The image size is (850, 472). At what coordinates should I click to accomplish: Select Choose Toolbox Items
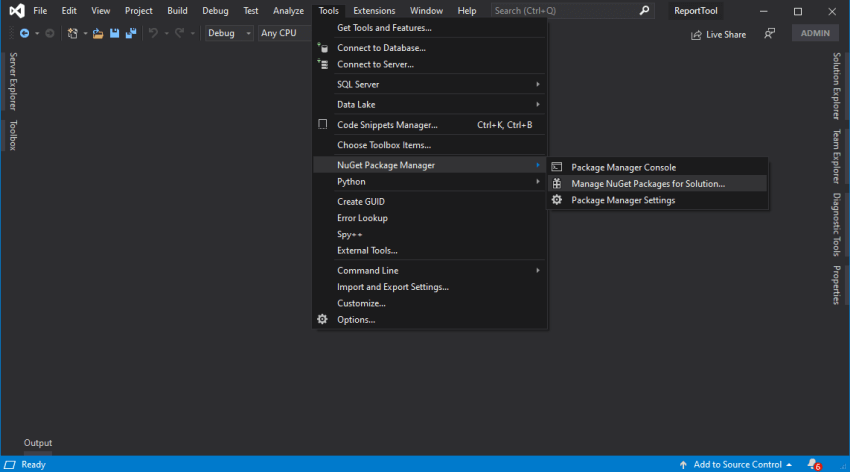coord(429,145)
